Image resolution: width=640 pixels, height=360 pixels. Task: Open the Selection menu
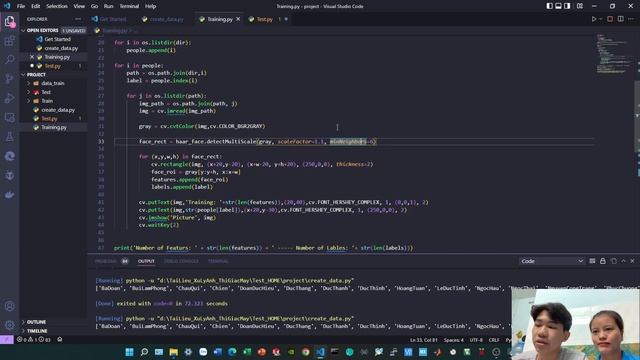point(57,6)
